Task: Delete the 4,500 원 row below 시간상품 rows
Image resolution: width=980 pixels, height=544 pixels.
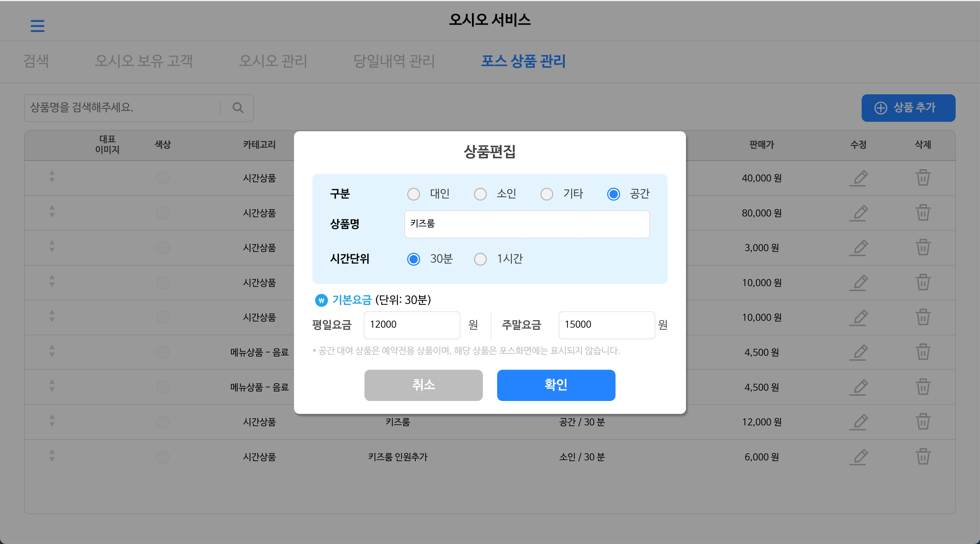Action: click(923, 352)
